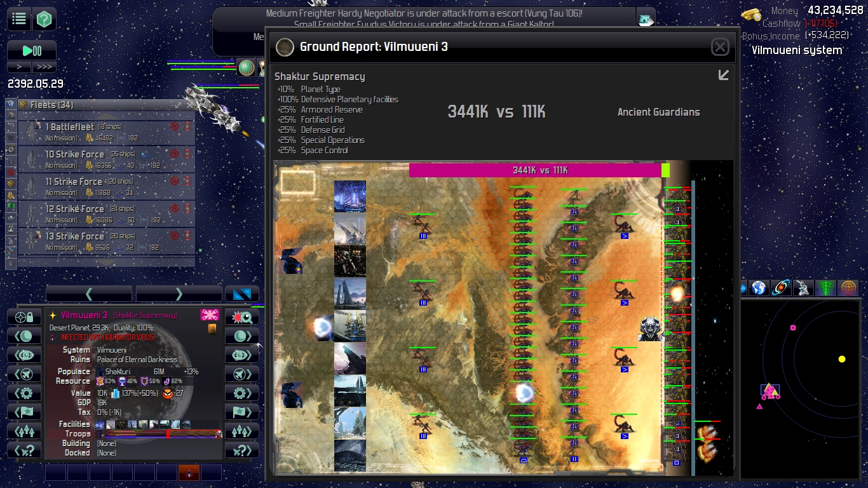Viewport: 868px width, 488px height.
Task: Select the 11 Strike Force fleet
Action: point(106,187)
